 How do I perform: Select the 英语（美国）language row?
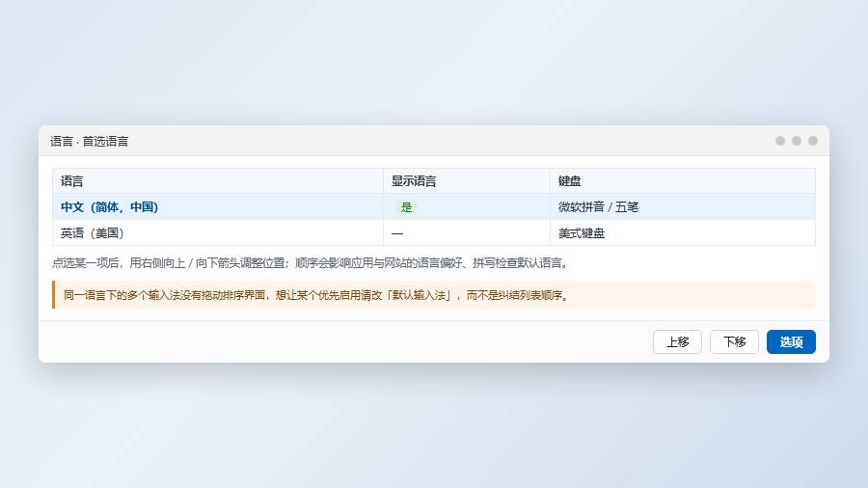(433, 233)
